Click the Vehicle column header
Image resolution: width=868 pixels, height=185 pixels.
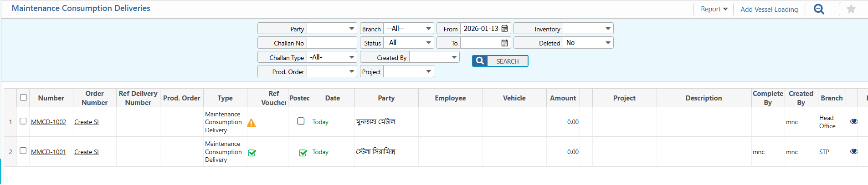pos(514,98)
